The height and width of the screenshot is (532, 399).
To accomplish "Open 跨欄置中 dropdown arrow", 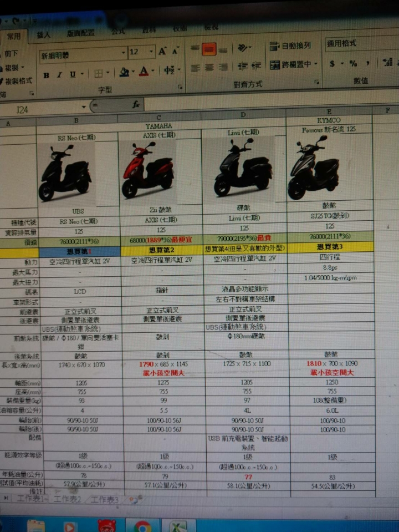I will pyautogui.click(x=316, y=64).
